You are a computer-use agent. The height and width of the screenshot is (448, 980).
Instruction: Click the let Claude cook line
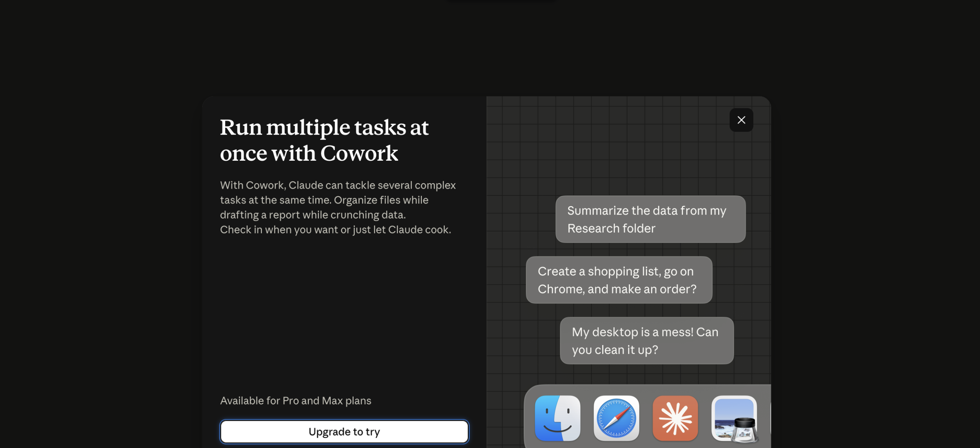(x=335, y=230)
